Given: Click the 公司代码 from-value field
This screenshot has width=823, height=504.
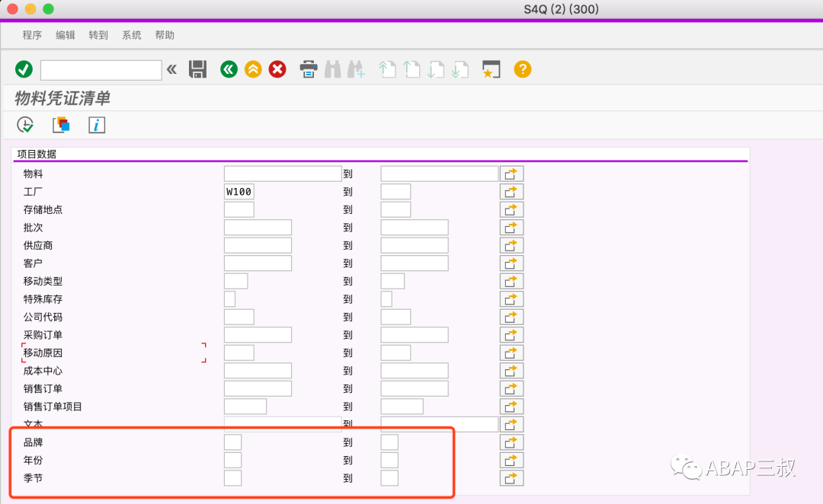Looking at the screenshot, I should coord(239,317).
